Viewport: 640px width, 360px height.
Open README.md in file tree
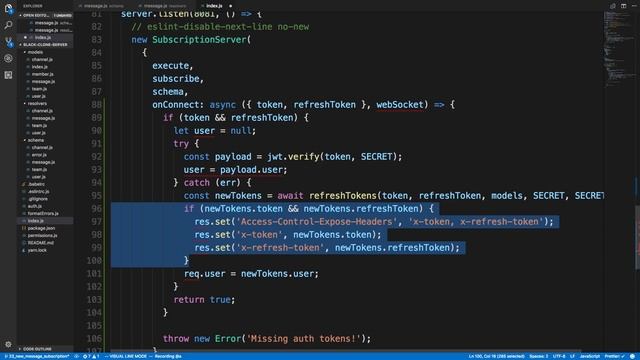click(x=40, y=243)
